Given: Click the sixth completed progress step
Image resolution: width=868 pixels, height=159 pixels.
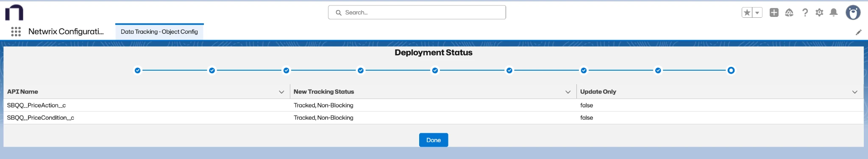Looking at the screenshot, I should pyautogui.click(x=509, y=70).
